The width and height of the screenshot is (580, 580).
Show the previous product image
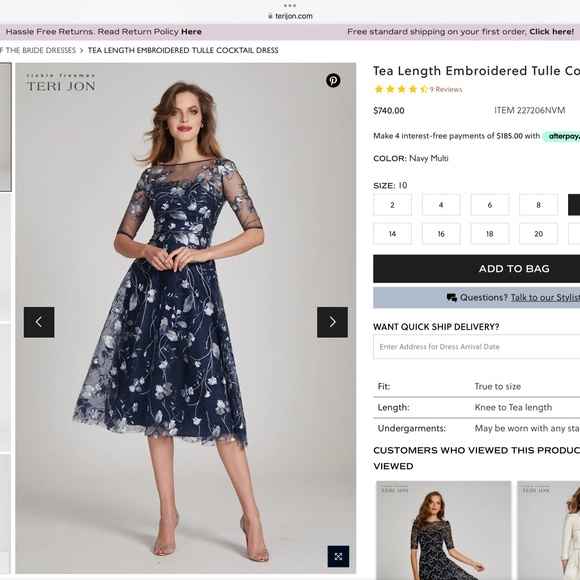point(39,322)
